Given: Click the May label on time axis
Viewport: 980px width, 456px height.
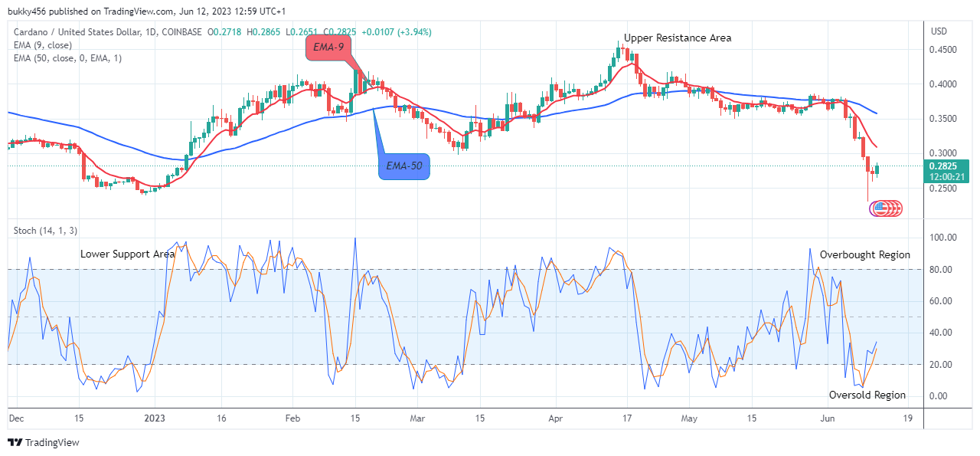Looking at the screenshot, I should tap(690, 419).
